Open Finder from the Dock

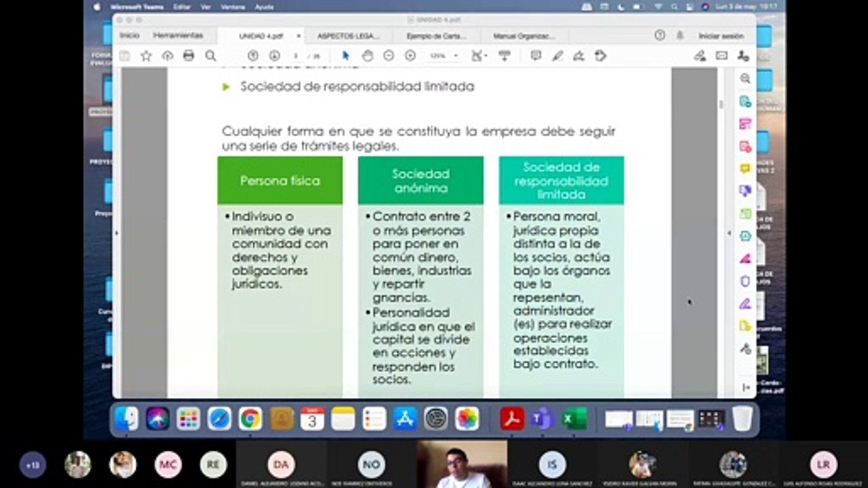[127, 419]
